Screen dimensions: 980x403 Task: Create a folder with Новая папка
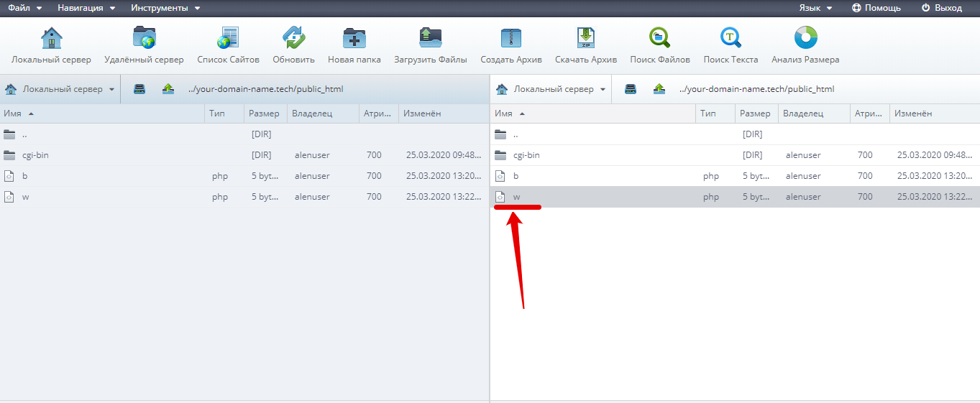pos(354,37)
